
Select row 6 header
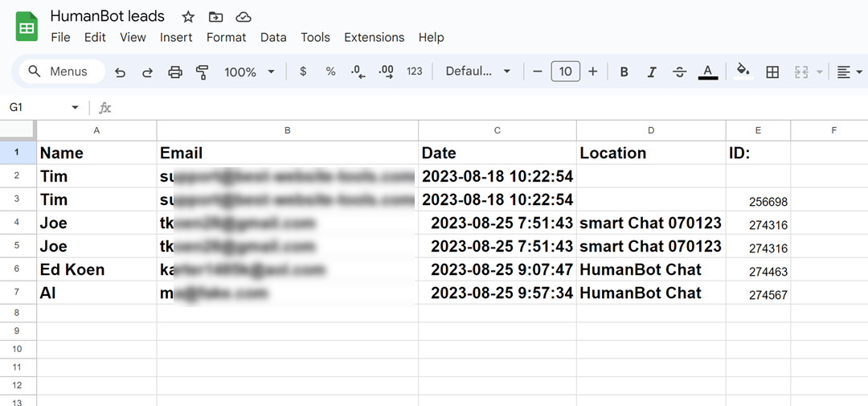pyautogui.click(x=17, y=269)
